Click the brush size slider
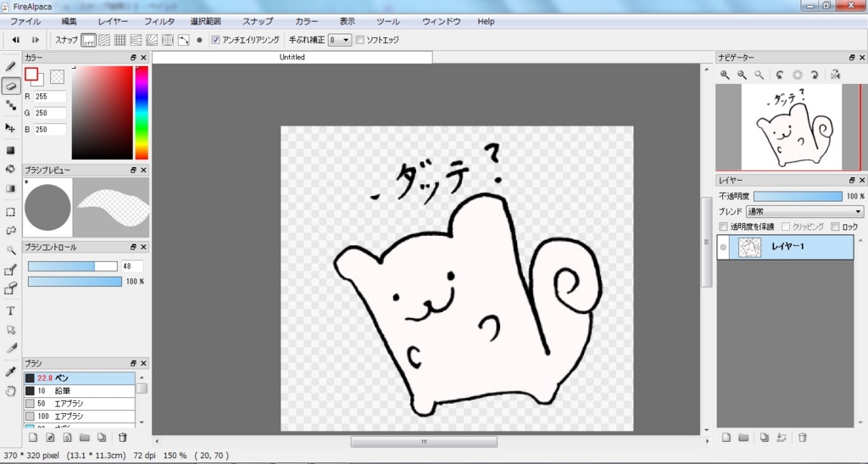The width and height of the screenshot is (868, 464). [x=73, y=266]
